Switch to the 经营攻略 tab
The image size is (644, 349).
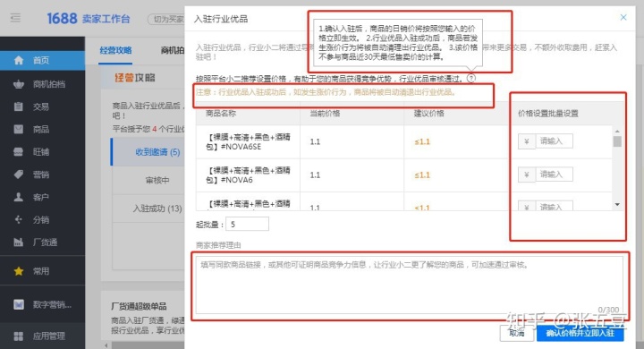pyautogui.click(x=115, y=51)
